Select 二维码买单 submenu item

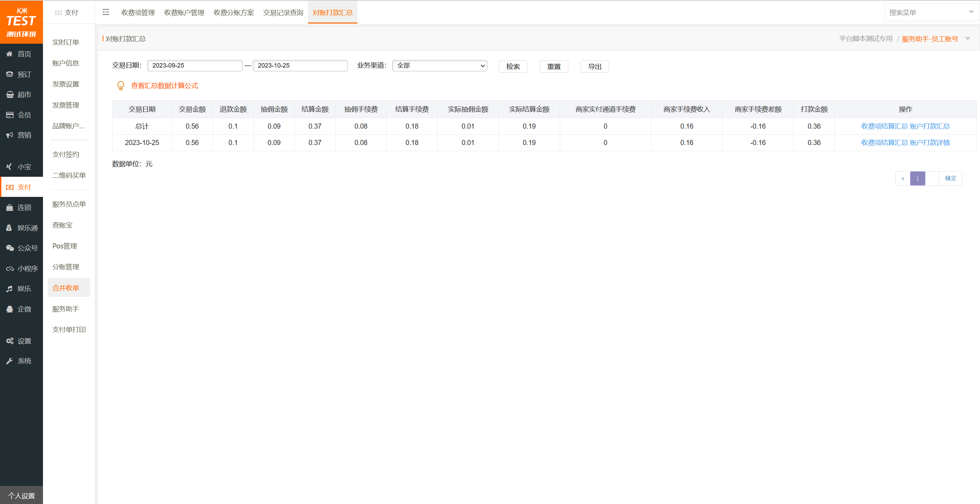point(69,175)
